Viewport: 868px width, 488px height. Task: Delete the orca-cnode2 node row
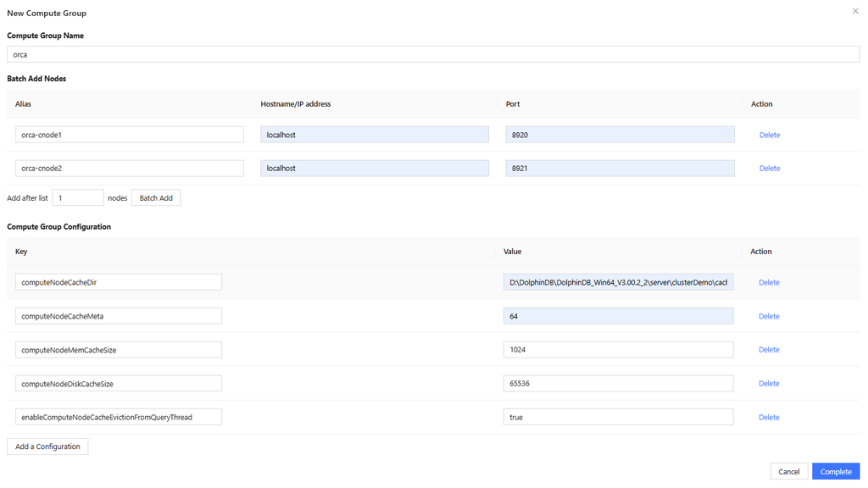coord(769,169)
